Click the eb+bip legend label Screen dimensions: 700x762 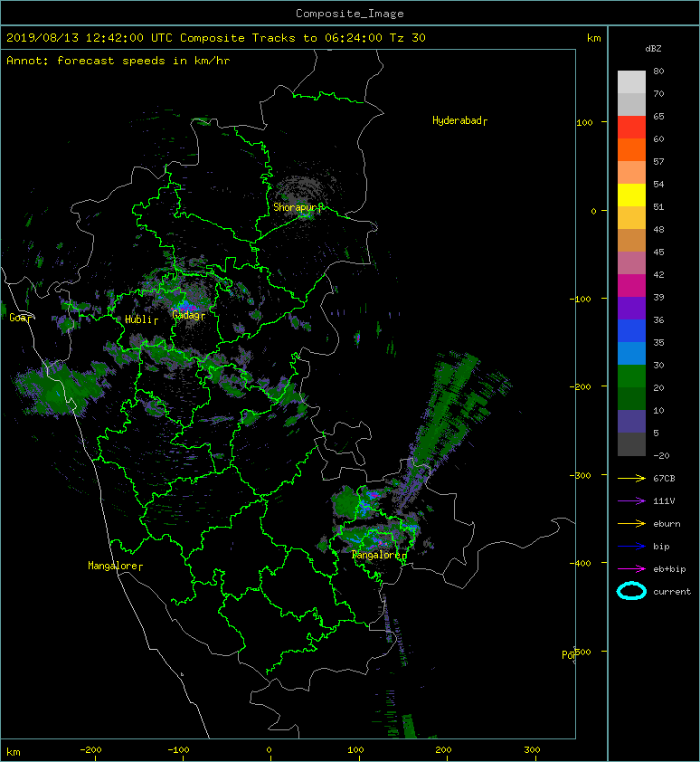pyautogui.click(x=669, y=569)
